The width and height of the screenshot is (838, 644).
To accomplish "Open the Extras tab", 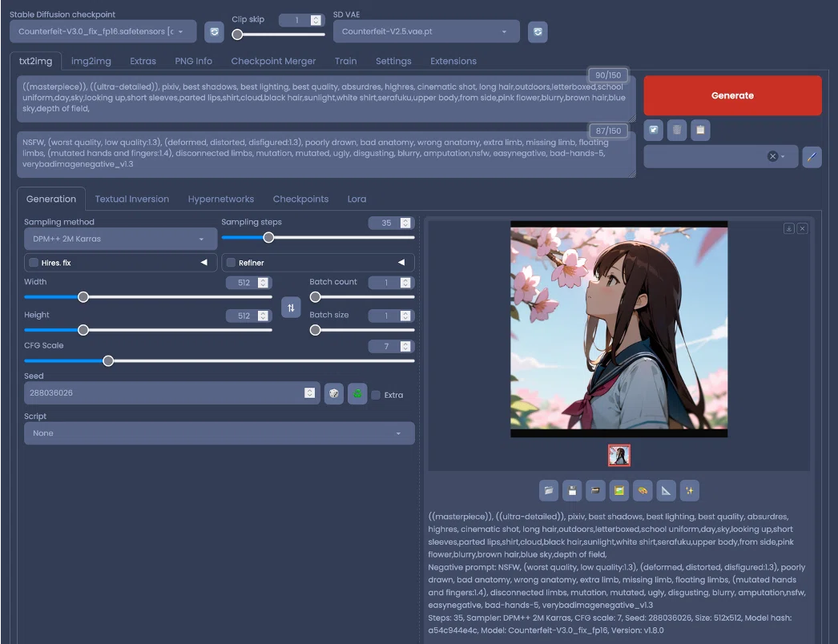I will point(143,61).
